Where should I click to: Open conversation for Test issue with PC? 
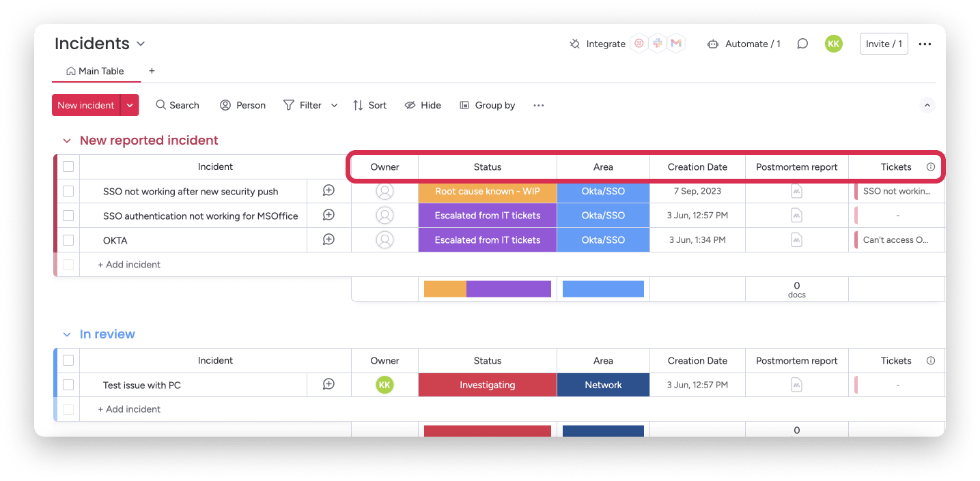328,385
